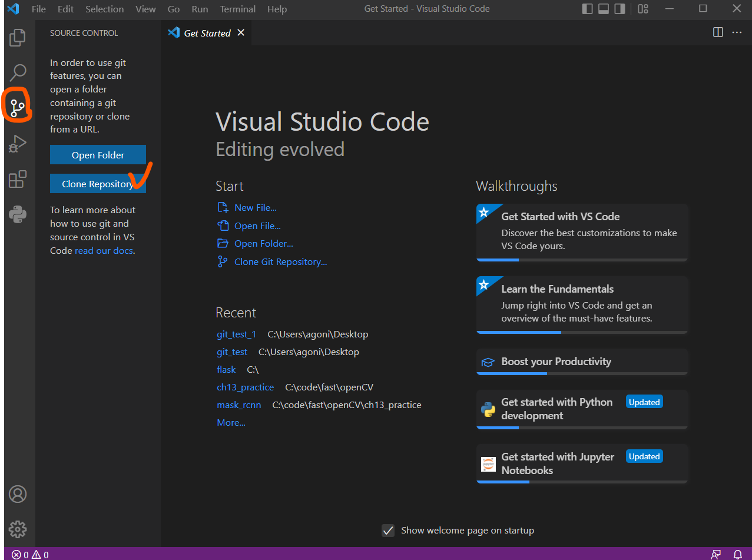Viewport: 752px width, 560px height.
Task: Open Run and Debug view
Action: (x=18, y=143)
